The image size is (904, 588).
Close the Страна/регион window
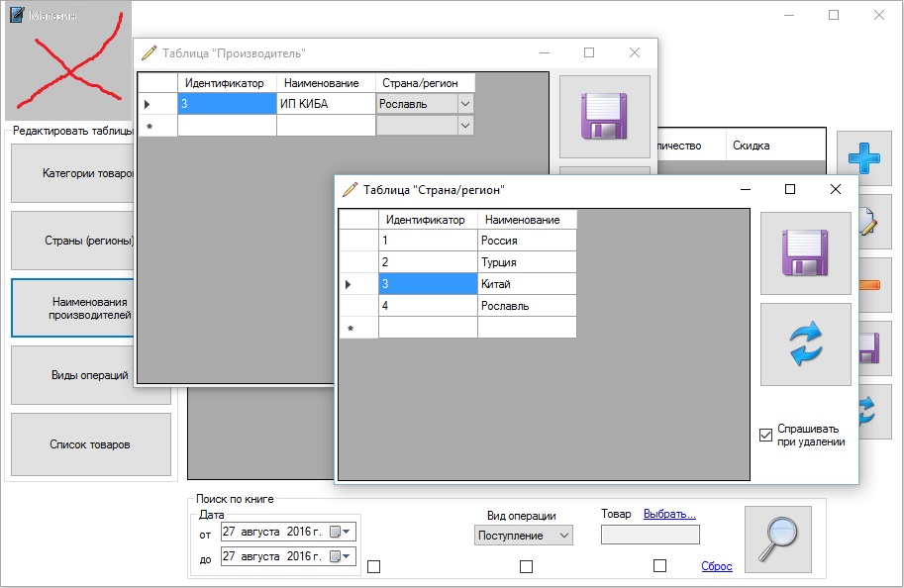click(835, 189)
